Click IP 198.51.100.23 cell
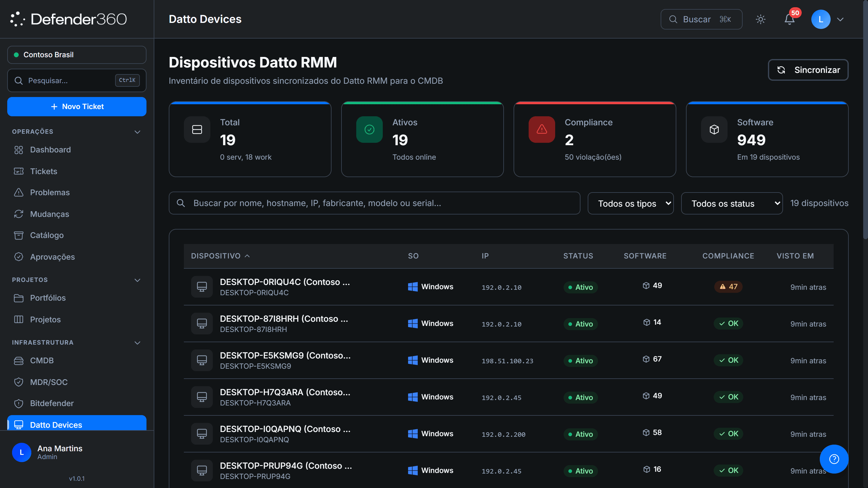Image resolution: width=868 pixels, height=488 pixels. 508,361
